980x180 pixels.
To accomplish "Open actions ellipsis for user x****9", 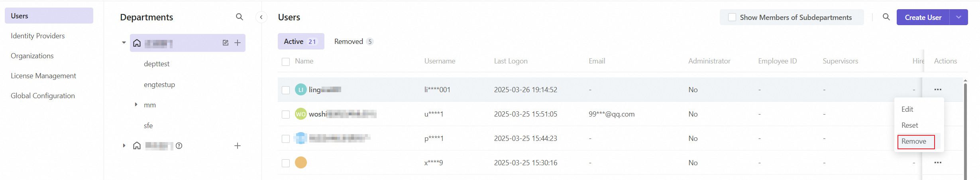I will tap(938, 162).
